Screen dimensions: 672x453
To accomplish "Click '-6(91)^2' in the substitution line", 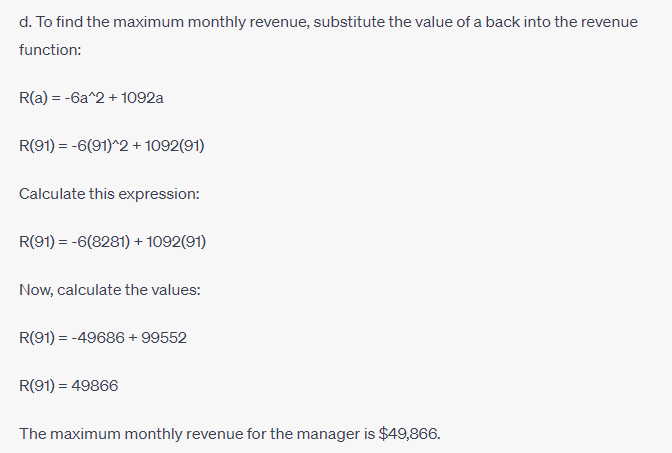I will point(100,146).
